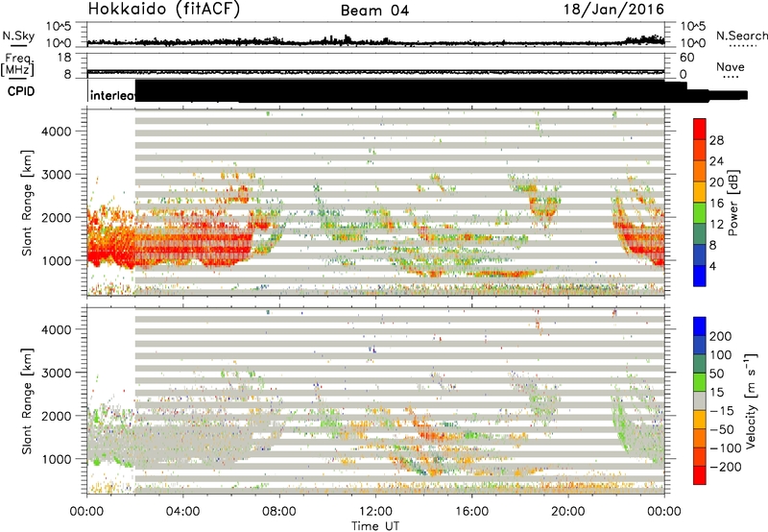Select the Freq. [MHz] axis label
768x532 pixels.
[18, 64]
